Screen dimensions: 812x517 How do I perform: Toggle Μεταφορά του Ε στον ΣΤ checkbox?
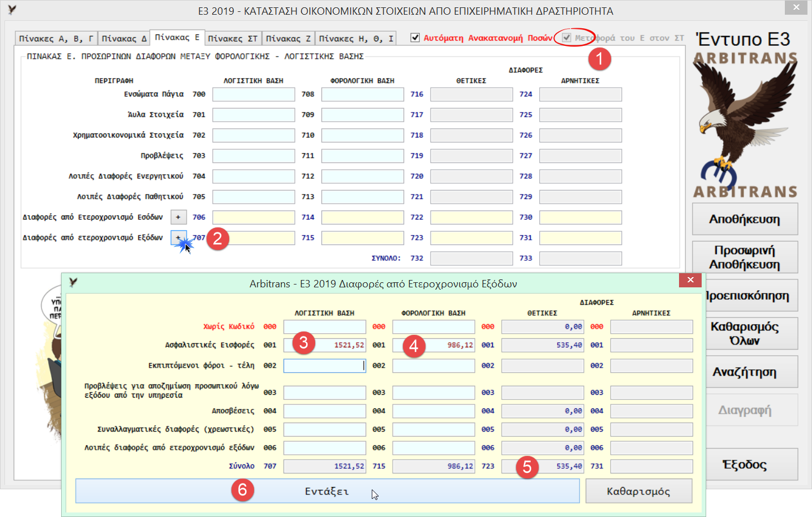(x=566, y=37)
